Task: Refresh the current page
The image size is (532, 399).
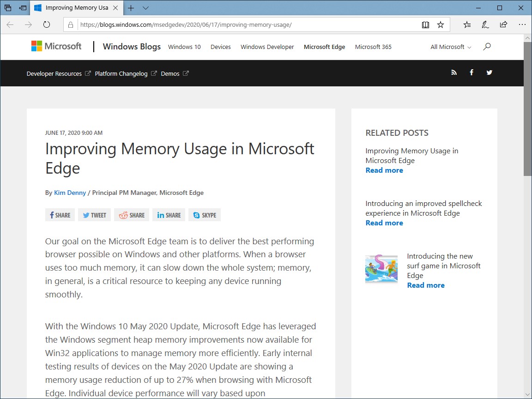Action: point(47,25)
